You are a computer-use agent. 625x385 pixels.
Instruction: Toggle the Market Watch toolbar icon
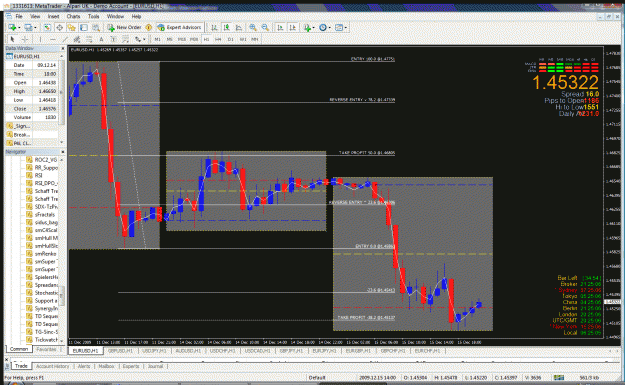[x=47, y=28]
